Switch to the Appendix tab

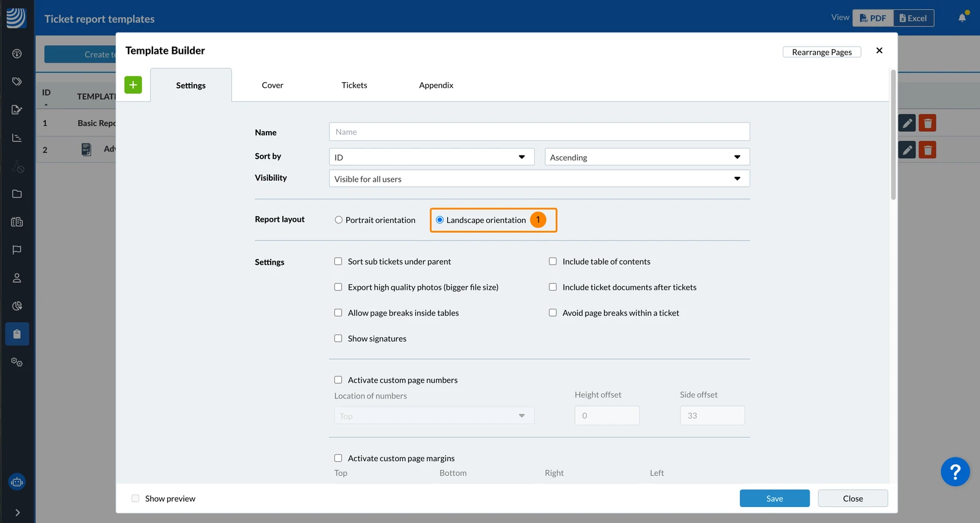pos(436,85)
